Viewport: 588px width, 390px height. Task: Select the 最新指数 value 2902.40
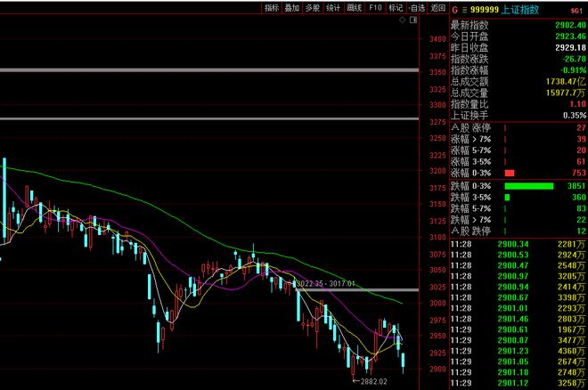(570, 25)
